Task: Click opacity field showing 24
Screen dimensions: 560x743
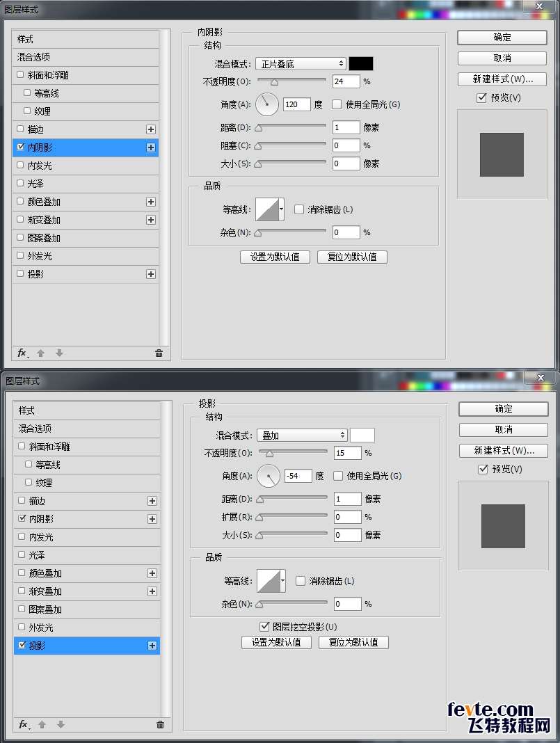Action: [346, 81]
